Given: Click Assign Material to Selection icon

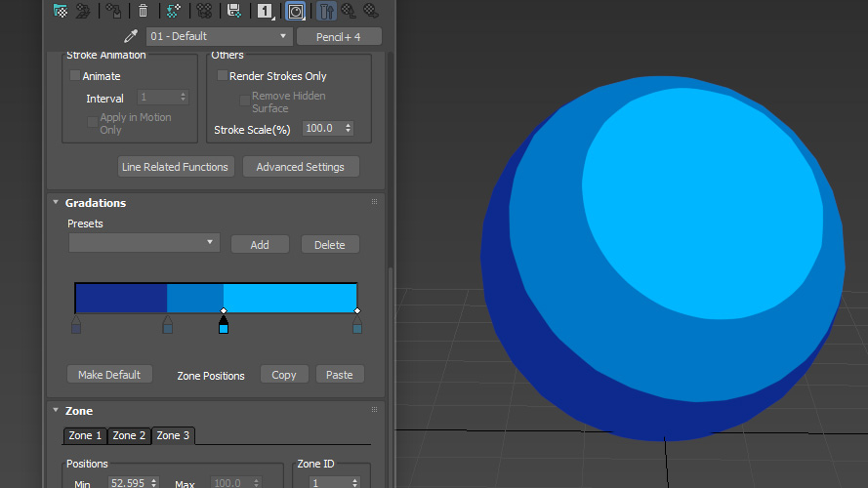Looking at the screenshot, I should tap(113, 11).
